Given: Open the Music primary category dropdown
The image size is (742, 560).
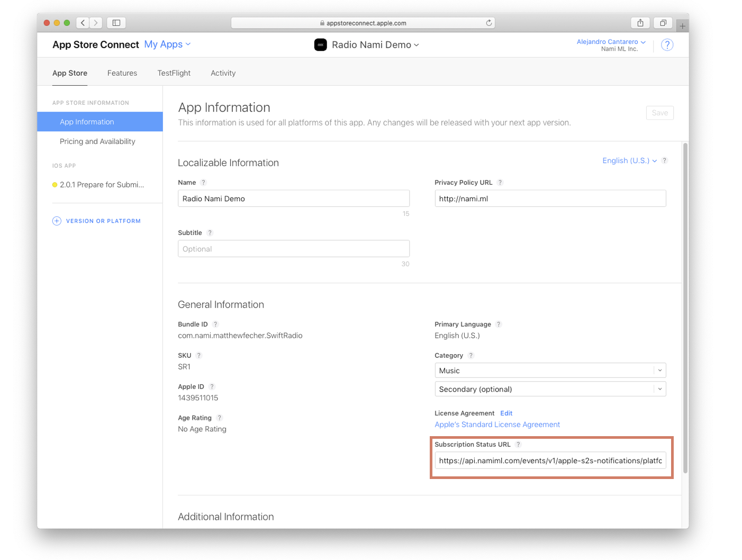Looking at the screenshot, I should point(550,371).
